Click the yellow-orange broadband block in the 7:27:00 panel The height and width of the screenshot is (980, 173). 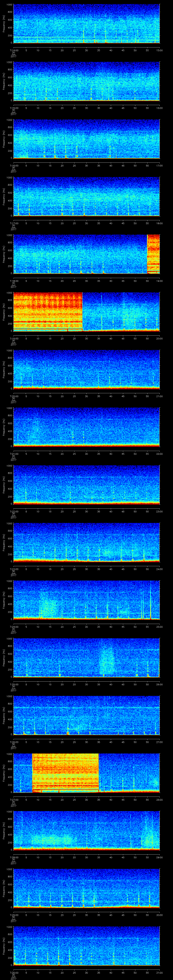(65, 772)
